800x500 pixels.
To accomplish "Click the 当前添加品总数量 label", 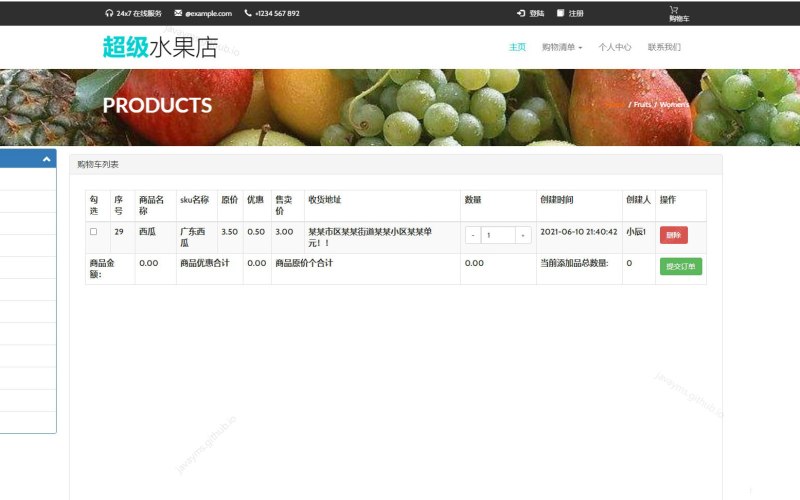I will click(574, 263).
